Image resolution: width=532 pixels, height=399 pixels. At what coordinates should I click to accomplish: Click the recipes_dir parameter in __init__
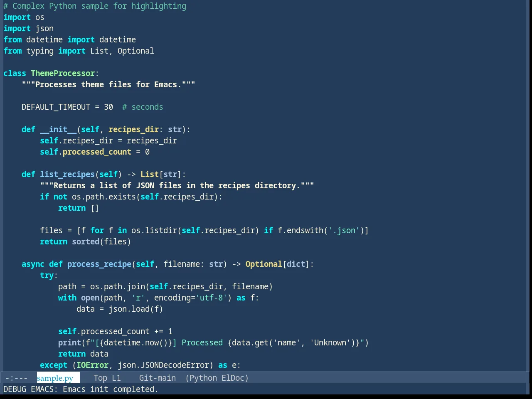(133, 129)
